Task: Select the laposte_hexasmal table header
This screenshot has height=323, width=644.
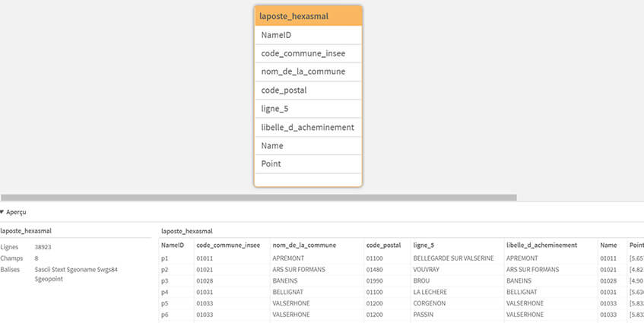Action: point(308,17)
